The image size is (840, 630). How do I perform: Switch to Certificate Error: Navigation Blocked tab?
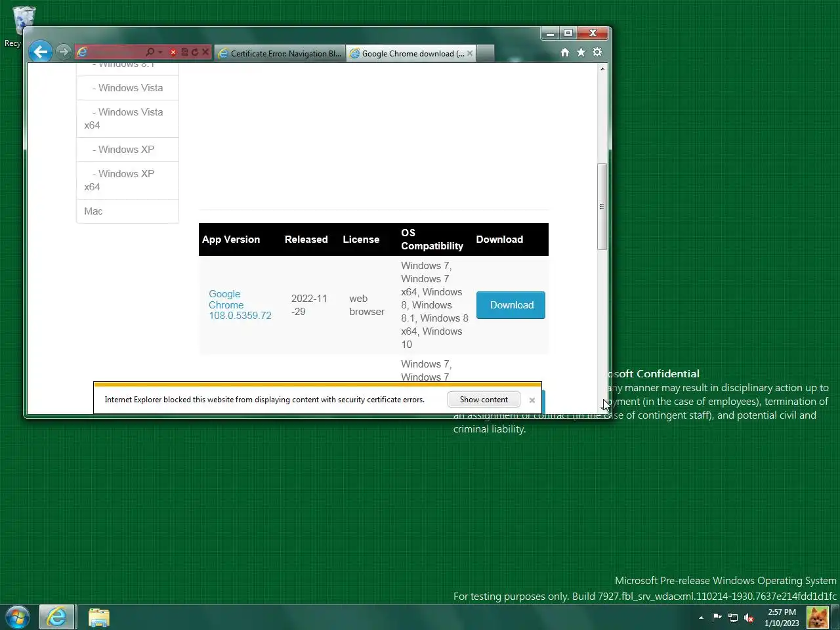pyautogui.click(x=280, y=54)
